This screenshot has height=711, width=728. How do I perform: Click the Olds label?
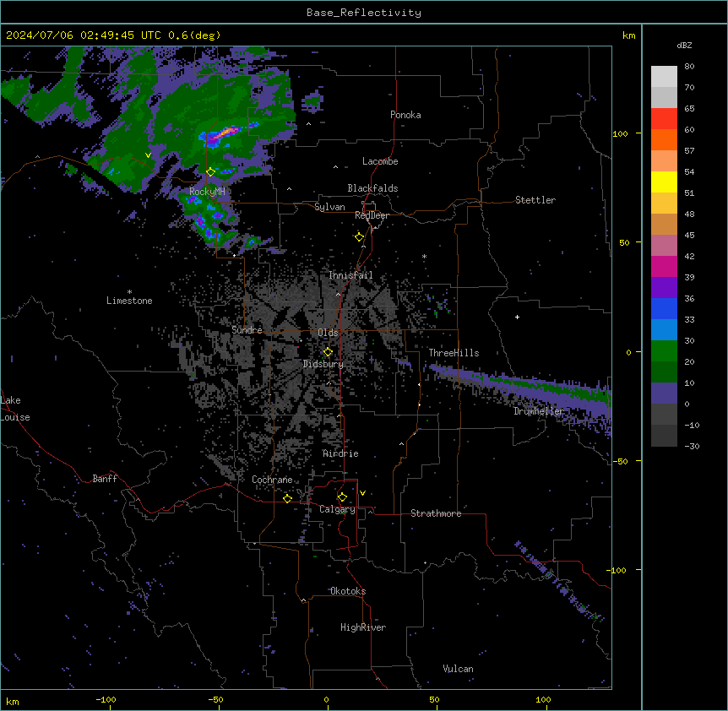[x=328, y=333]
